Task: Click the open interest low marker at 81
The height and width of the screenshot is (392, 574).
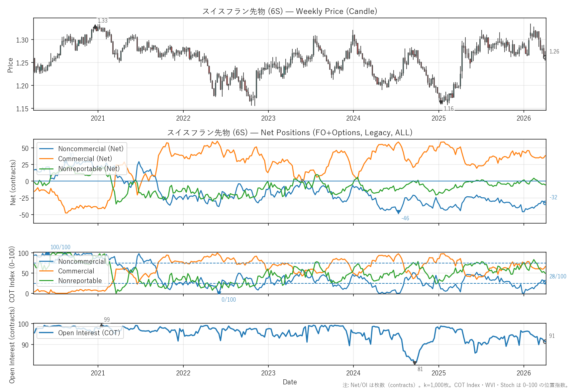Action: click(x=415, y=363)
